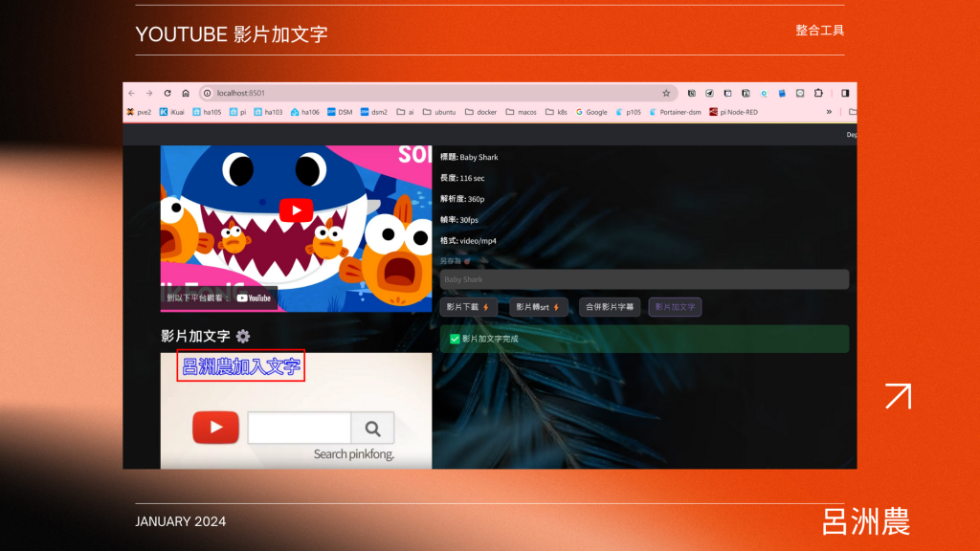Select the 格式: video/mp4 text
This screenshot has width=980, height=551.
tap(468, 240)
